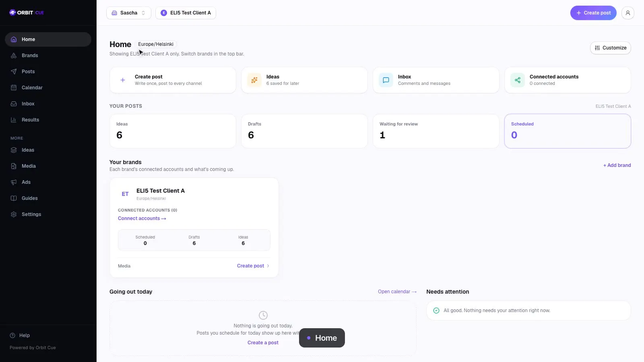Click the Ideas sparkle card icon
This screenshot has height=362, width=644.
tap(254, 80)
